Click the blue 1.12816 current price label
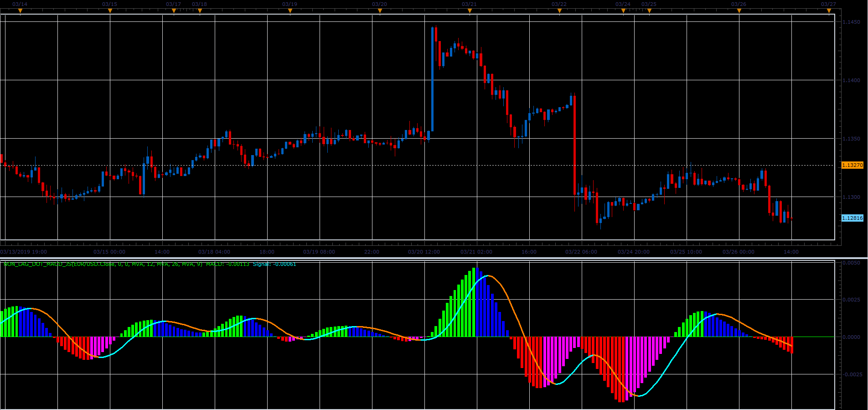868x410 pixels. tap(852, 218)
